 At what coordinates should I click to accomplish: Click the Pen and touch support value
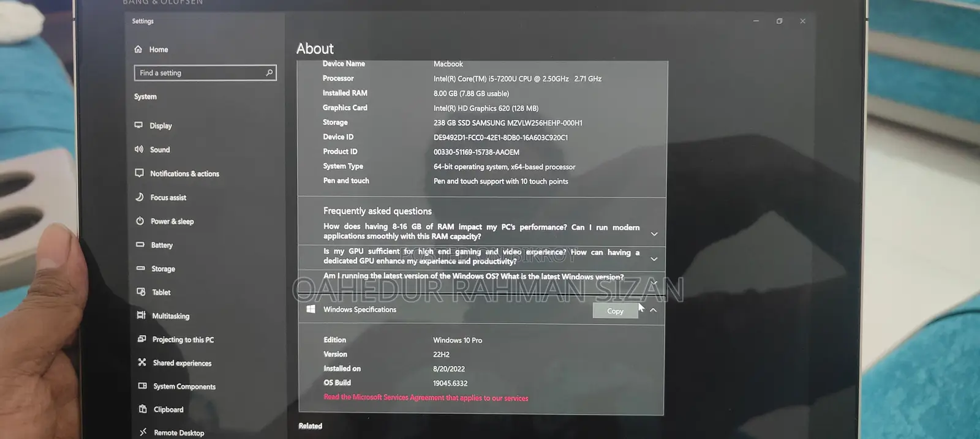501,182
